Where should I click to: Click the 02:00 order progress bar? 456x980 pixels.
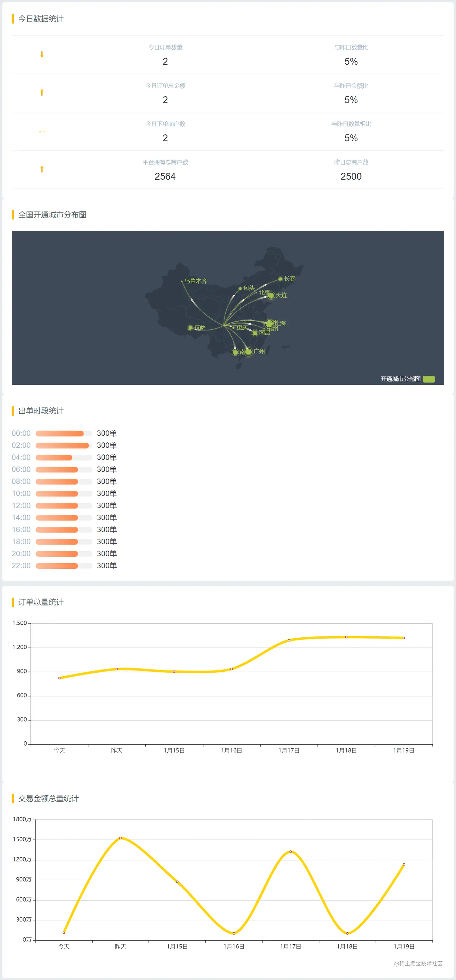[x=64, y=445]
